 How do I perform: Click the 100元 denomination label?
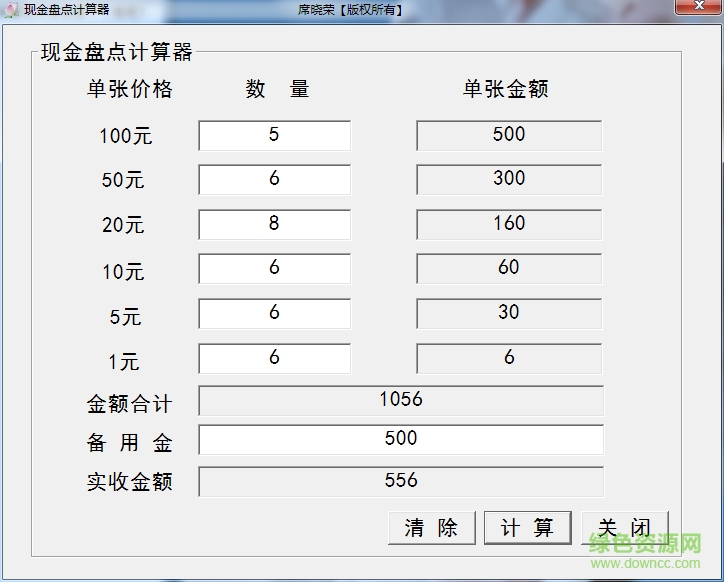coord(126,136)
